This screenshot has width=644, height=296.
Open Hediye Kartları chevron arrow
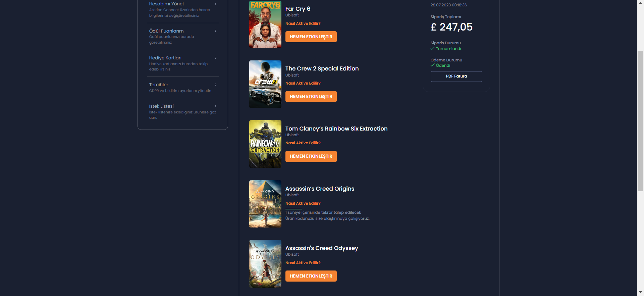(215, 58)
